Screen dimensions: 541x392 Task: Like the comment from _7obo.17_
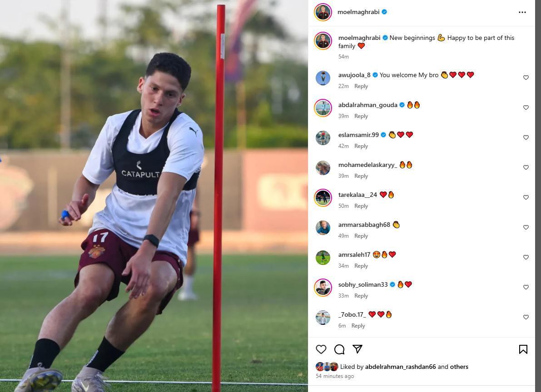point(526,317)
